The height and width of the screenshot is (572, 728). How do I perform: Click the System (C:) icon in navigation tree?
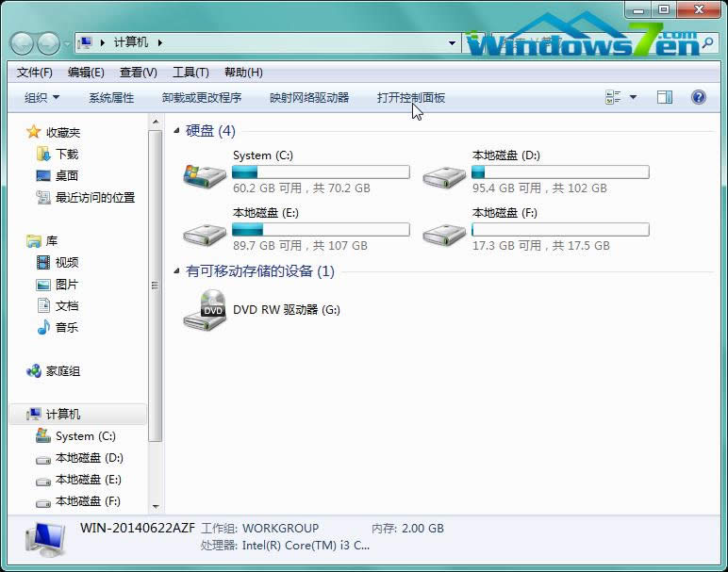pyautogui.click(x=43, y=435)
